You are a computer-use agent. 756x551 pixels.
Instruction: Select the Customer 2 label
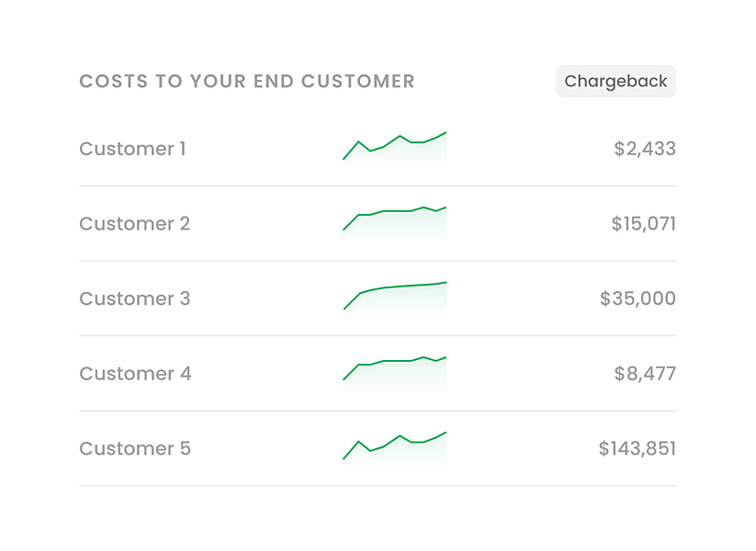(134, 223)
